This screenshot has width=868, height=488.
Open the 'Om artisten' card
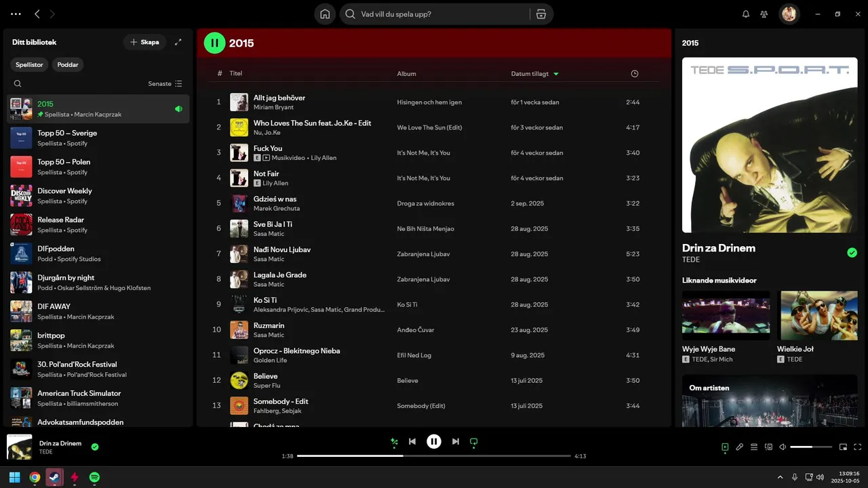pos(770,401)
